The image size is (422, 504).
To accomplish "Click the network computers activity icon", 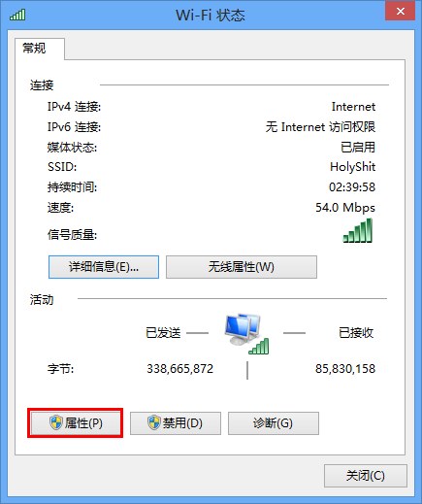I will [x=246, y=333].
